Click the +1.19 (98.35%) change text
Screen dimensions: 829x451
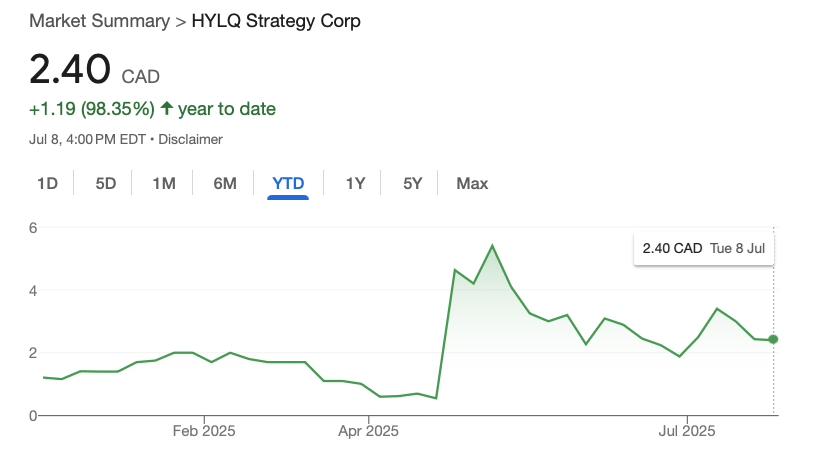[92, 109]
